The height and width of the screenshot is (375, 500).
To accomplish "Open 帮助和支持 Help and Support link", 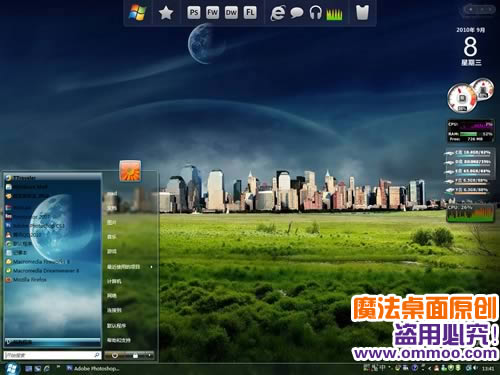I will pos(119,340).
